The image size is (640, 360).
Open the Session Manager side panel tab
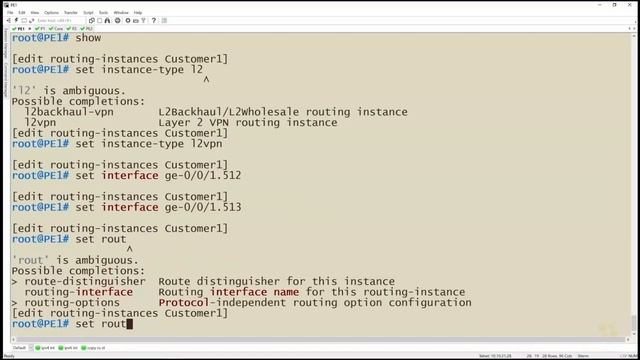point(6,43)
